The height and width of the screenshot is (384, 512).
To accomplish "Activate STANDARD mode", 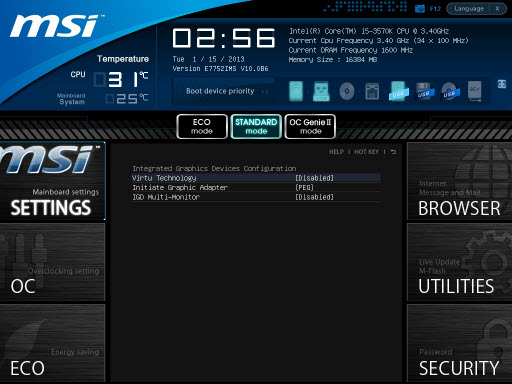I will pyautogui.click(x=256, y=126).
